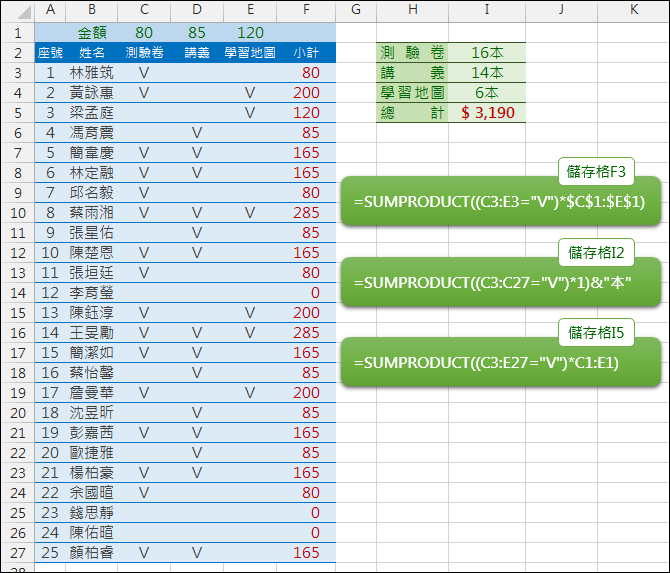The height and width of the screenshot is (573, 670).
Task: Select column A header
Action: pos(50,9)
